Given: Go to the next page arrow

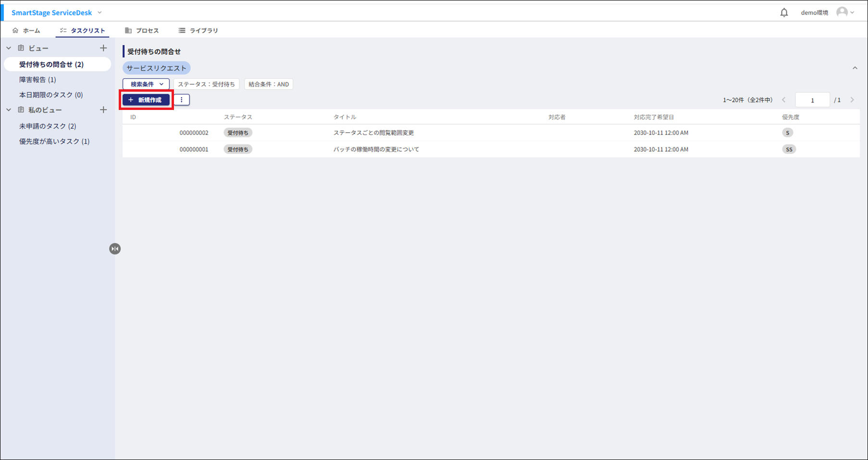Looking at the screenshot, I should tap(852, 100).
